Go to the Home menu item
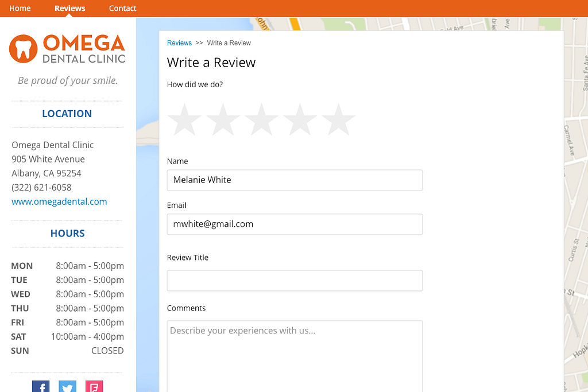The width and height of the screenshot is (588, 392). coord(20,8)
